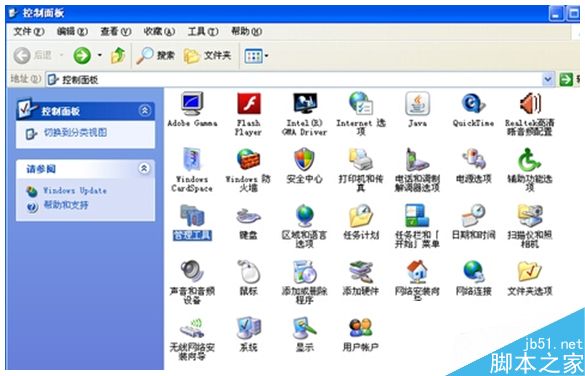
Task: Click the 切换到分类视图 link
Action: 75,132
